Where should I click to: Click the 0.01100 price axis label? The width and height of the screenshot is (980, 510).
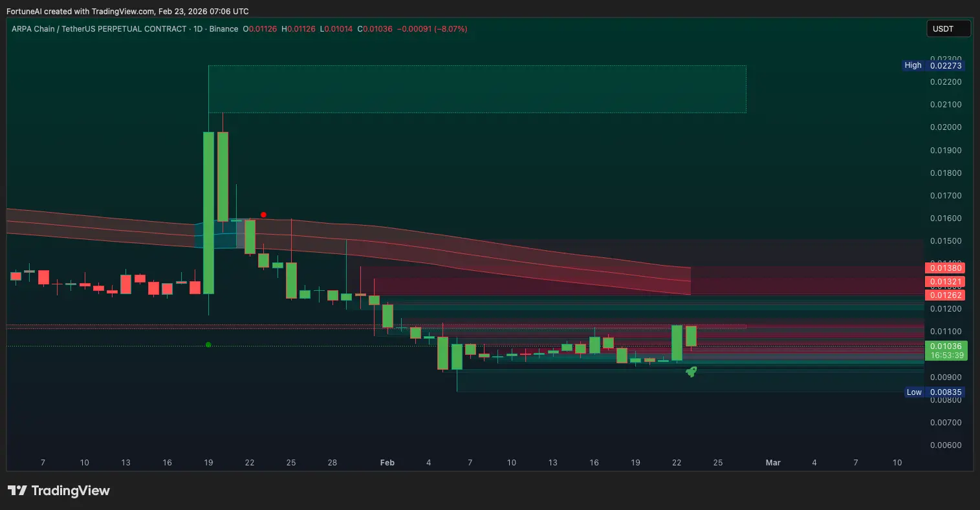[946, 332]
